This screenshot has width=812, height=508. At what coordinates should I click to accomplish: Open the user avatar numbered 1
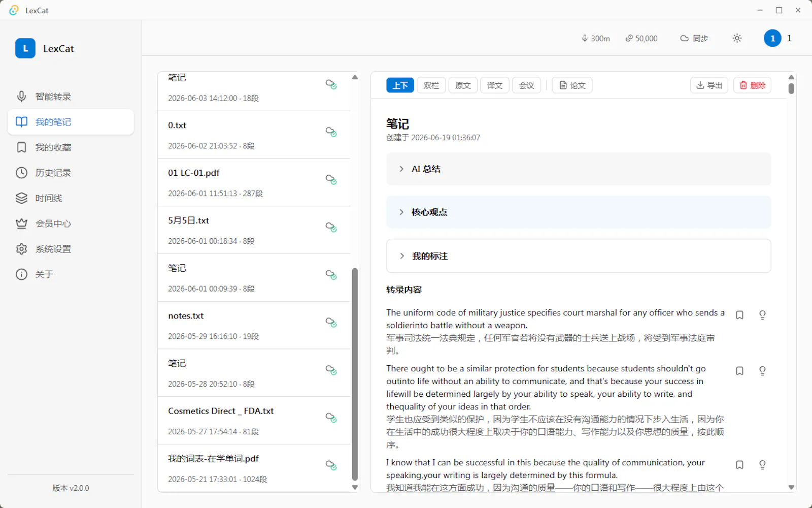click(x=772, y=38)
